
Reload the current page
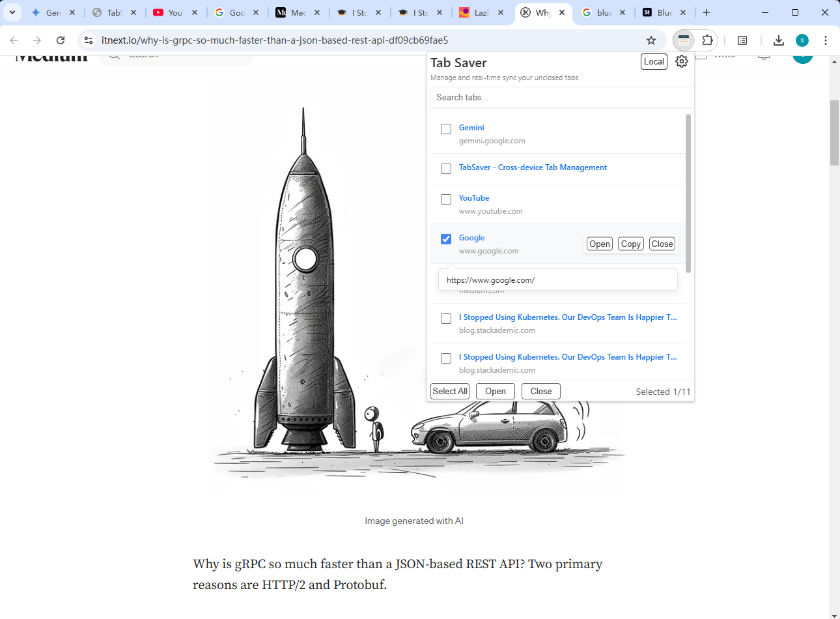point(61,40)
